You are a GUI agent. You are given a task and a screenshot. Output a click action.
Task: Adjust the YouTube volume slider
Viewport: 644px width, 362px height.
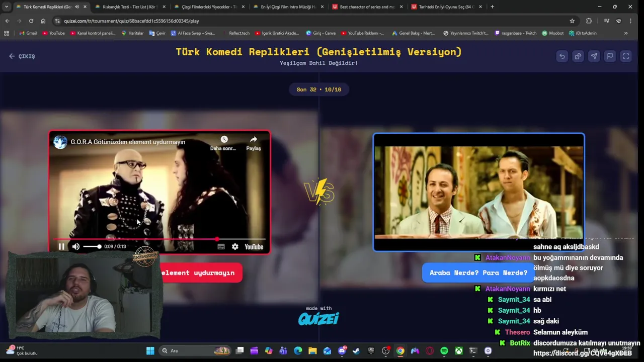click(92, 246)
